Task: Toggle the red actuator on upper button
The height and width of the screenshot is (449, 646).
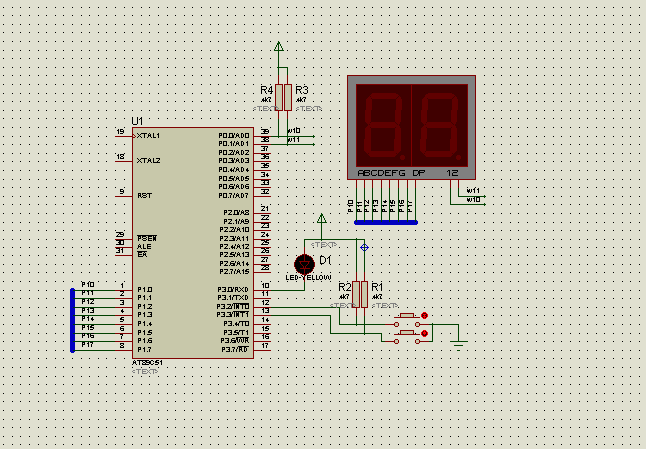Action: pyautogui.click(x=424, y=316)
